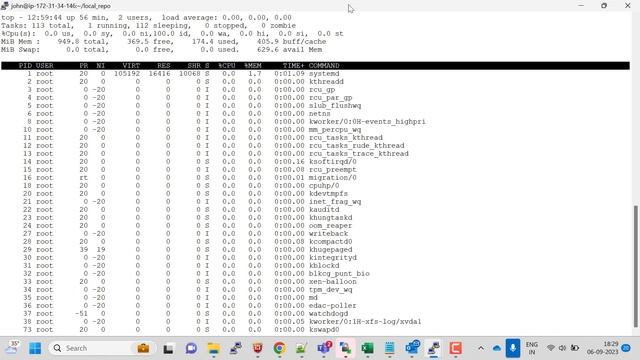Click the ksoftirqd/0 command text
640x360 pixels.
coord(333,162)
